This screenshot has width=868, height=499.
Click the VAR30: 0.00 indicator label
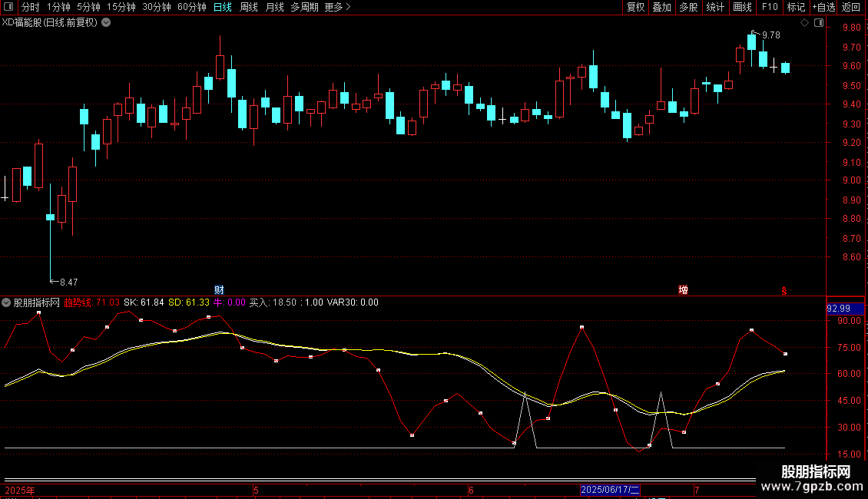pos(353,302)
